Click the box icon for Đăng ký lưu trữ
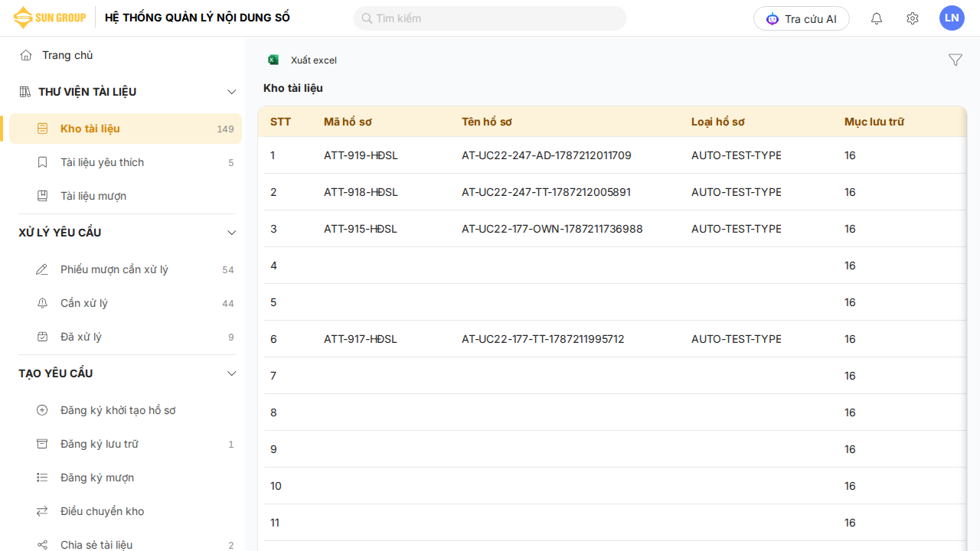This screenshot has height=551, width=980. [x=43, y=444]
